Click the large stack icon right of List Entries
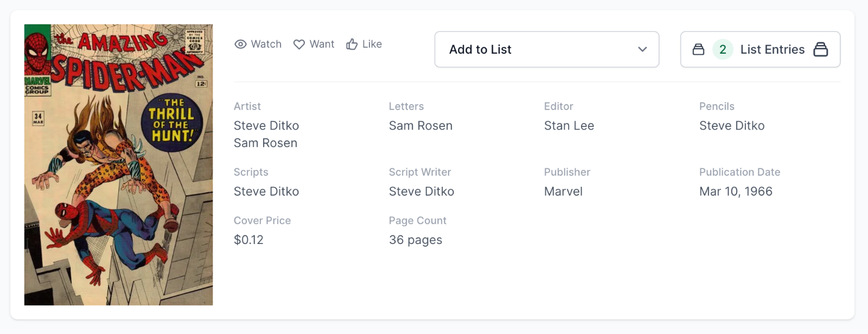The height and width of the screenshot is (334, 868). point(820,49)
